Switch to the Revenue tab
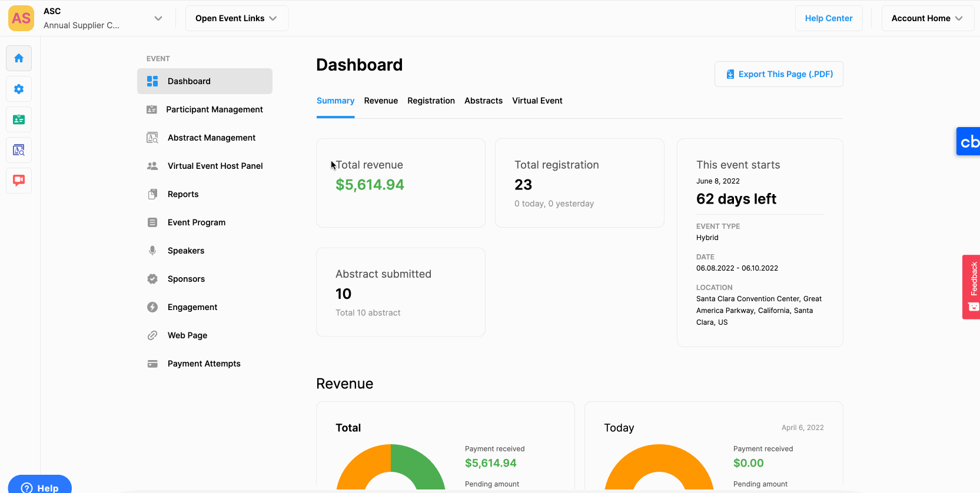The height and width of the screenshot is (493, 980). pyautogui.click(x=381, y=101)
